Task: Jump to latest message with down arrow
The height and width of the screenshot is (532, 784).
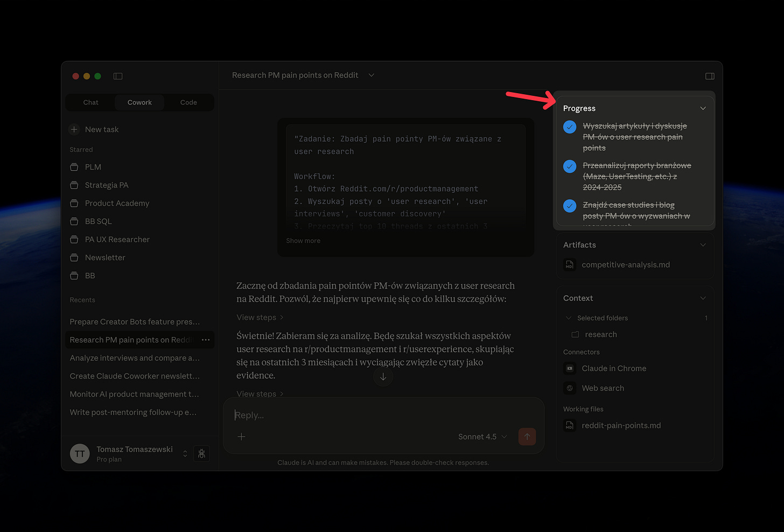Action: [383, 377]
